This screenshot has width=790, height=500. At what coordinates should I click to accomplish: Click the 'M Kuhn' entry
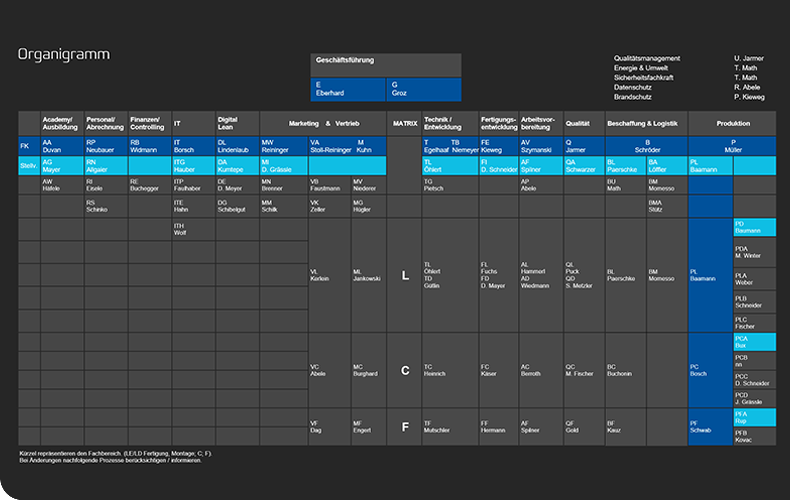click(364, 146)
